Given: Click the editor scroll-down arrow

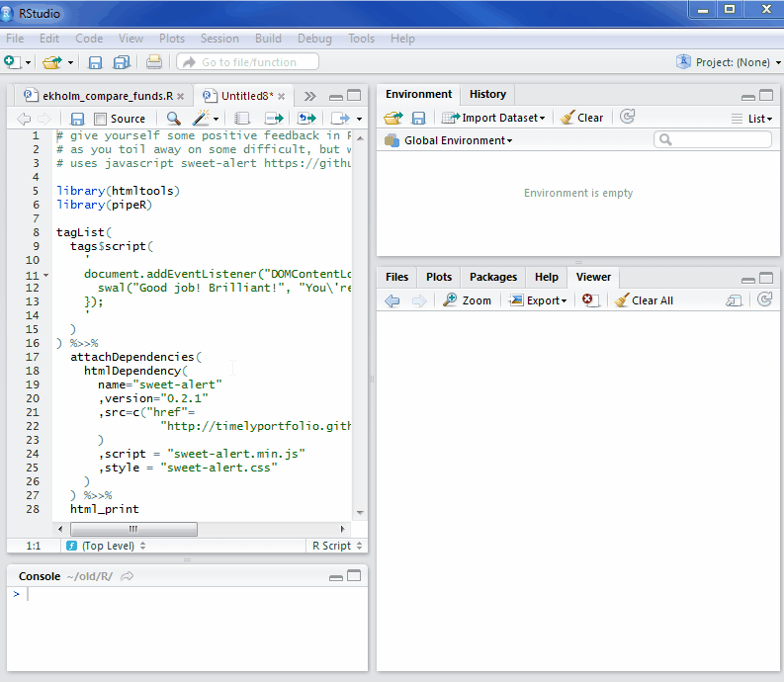Looking at the screenshot, I should coord(360,513).
